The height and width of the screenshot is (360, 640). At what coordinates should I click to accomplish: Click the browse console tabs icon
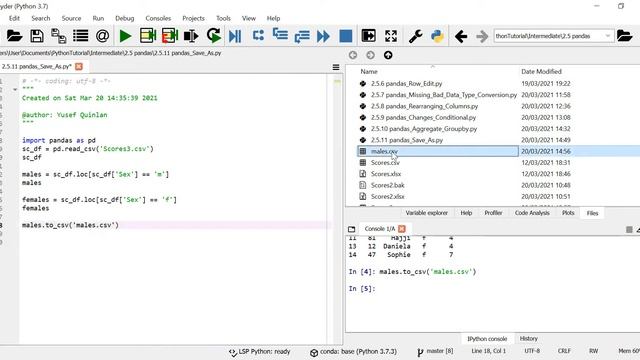[351, 229]
